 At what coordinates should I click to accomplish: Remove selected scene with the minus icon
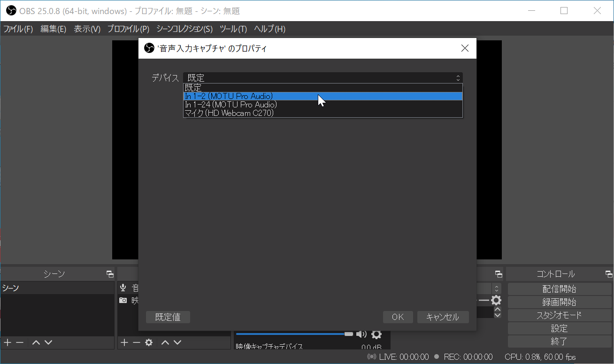point(20,342)
